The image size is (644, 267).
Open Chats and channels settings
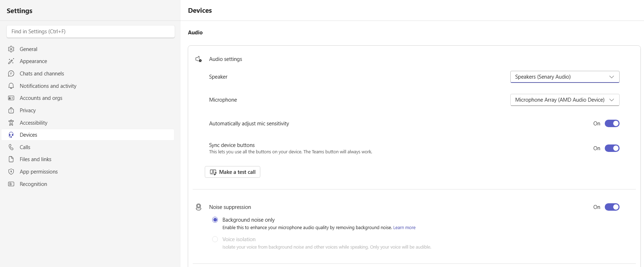click(88, 74)
